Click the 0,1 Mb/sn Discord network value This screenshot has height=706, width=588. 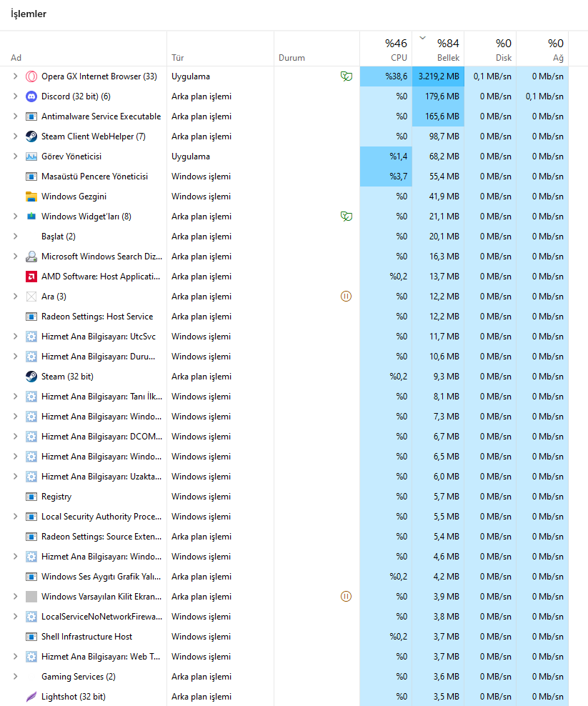[542, 96]
